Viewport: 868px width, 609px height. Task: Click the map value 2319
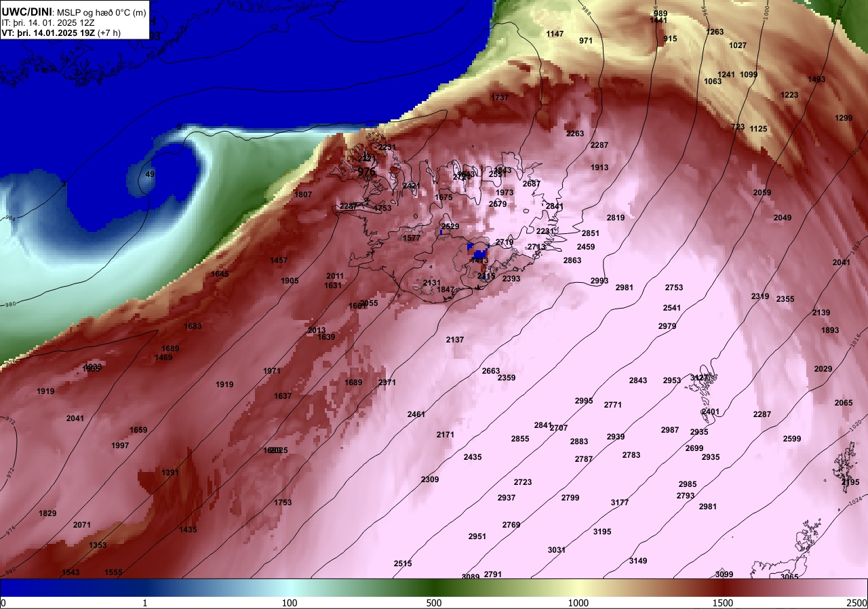tap(760, 296)
